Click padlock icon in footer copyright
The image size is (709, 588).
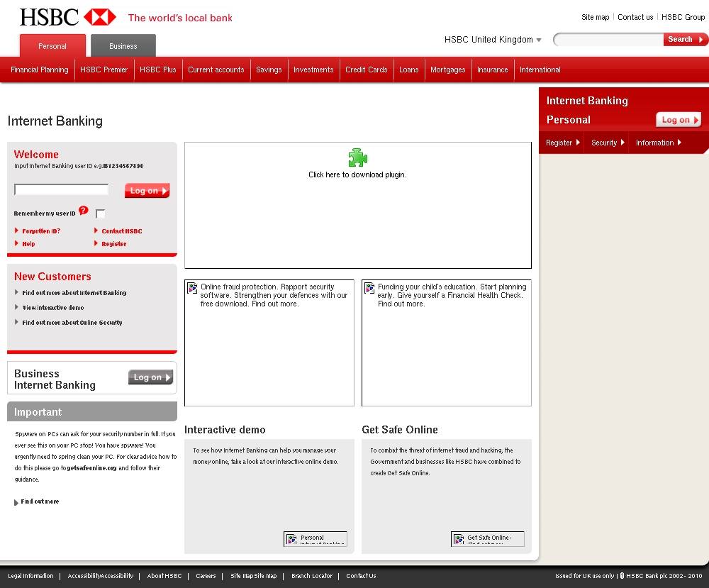click(x=623, y=576)
